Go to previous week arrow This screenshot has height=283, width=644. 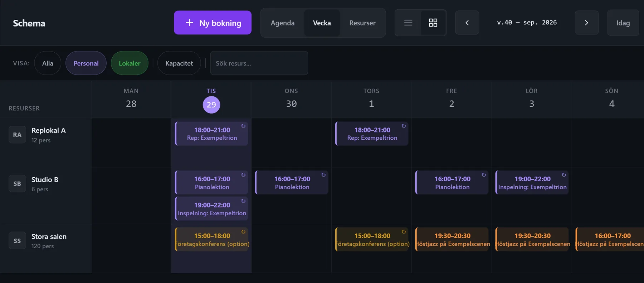(x=467, y=23)
